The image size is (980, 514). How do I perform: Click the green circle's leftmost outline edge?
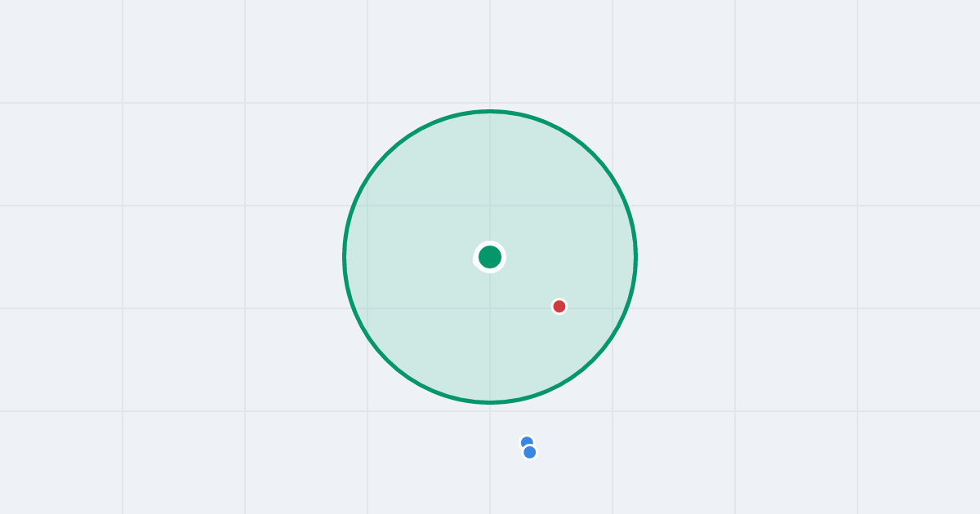(x=345, y=257)
